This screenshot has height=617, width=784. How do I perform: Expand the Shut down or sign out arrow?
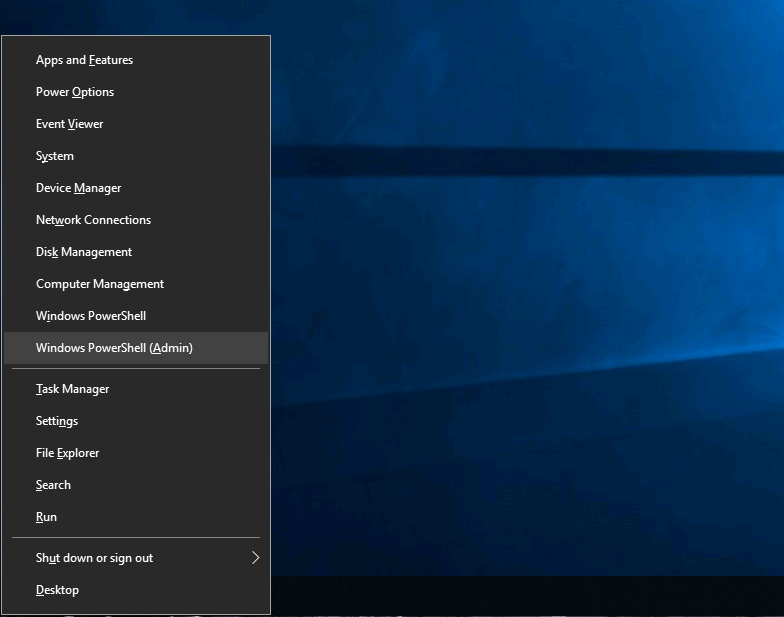click(256, 558)
